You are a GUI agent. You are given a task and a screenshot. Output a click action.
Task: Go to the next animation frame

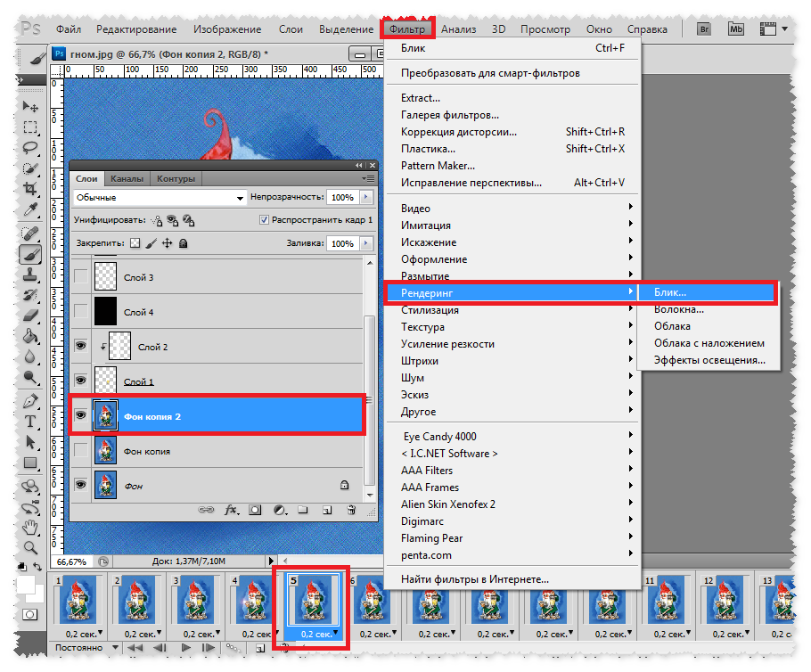pos(209,648)
